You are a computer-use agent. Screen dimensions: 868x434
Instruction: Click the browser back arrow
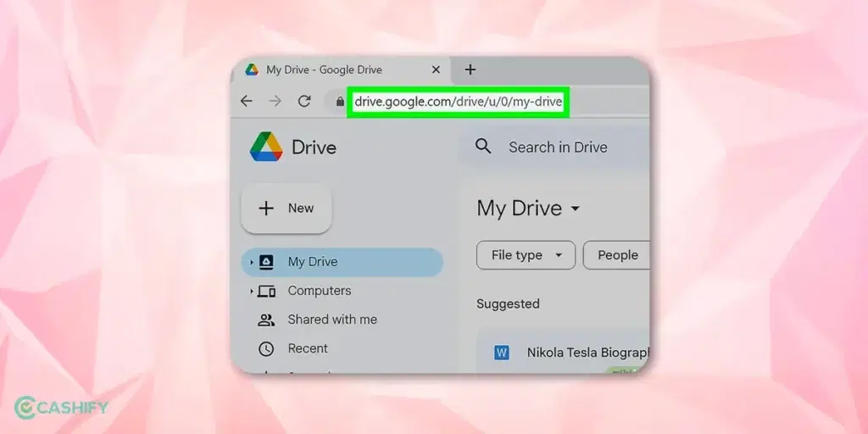point(247,102)
